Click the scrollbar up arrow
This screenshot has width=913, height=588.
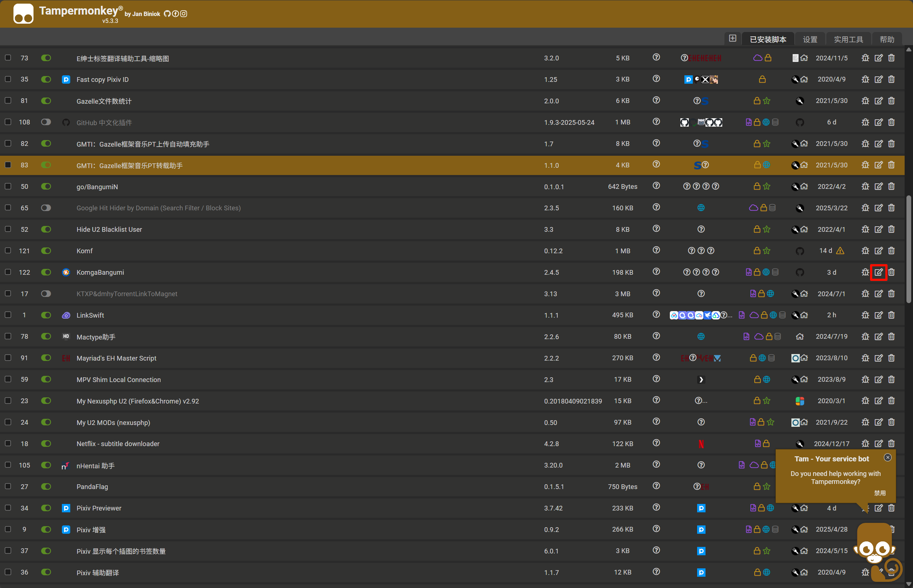pyautogui.click(x=909, y=49)
